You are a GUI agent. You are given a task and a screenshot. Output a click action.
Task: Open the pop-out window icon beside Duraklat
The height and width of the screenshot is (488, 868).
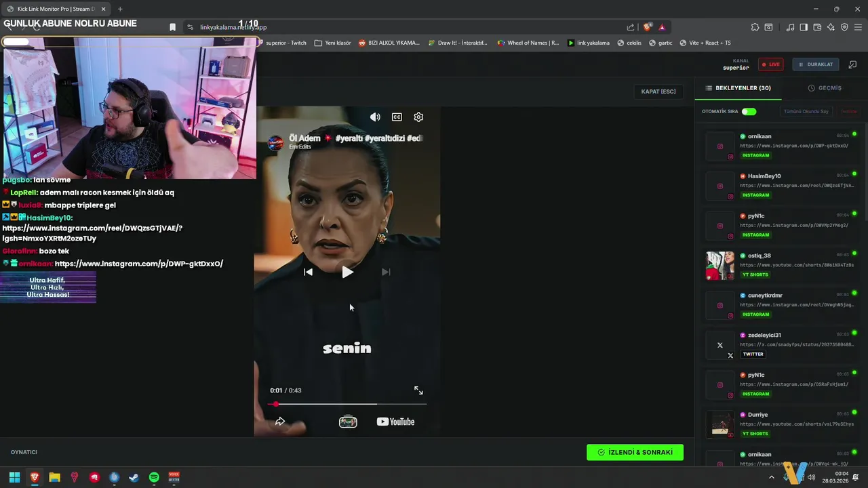click(852, 64)
